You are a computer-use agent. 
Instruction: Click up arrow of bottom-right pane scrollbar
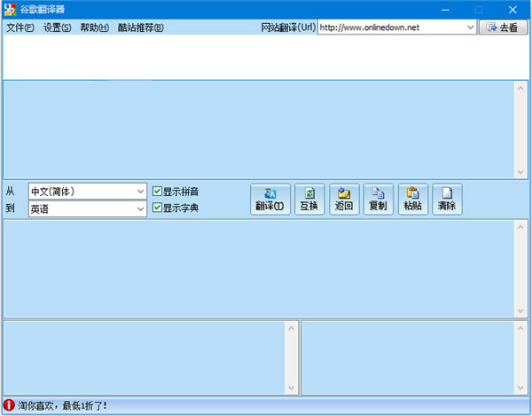(520, 328)
